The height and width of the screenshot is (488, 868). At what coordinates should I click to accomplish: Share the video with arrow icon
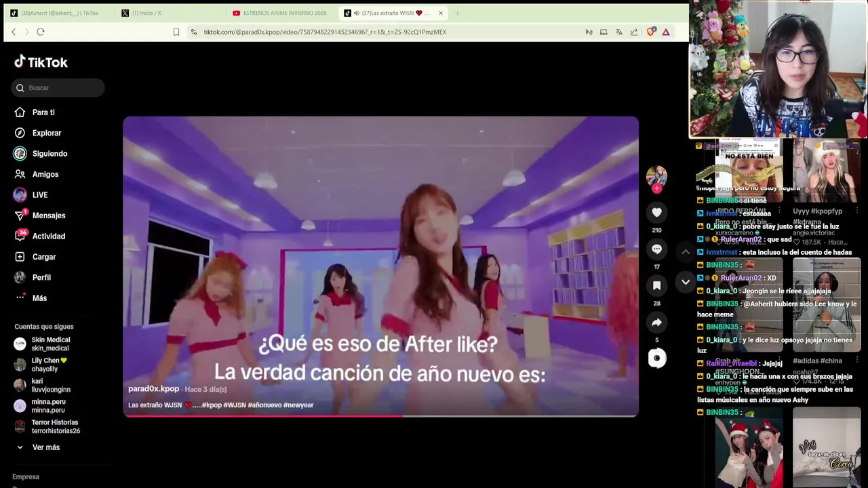click(x=656, y=323)
